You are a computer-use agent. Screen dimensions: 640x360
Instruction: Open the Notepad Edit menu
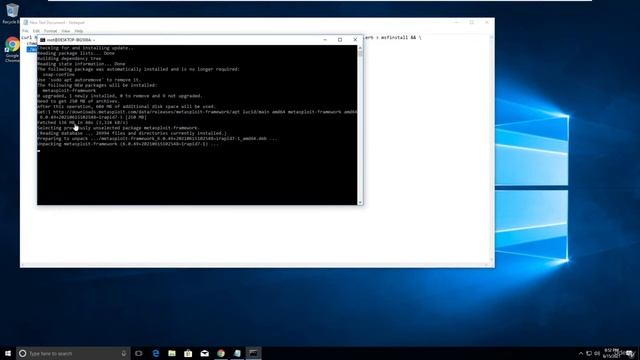click(36, 31)
